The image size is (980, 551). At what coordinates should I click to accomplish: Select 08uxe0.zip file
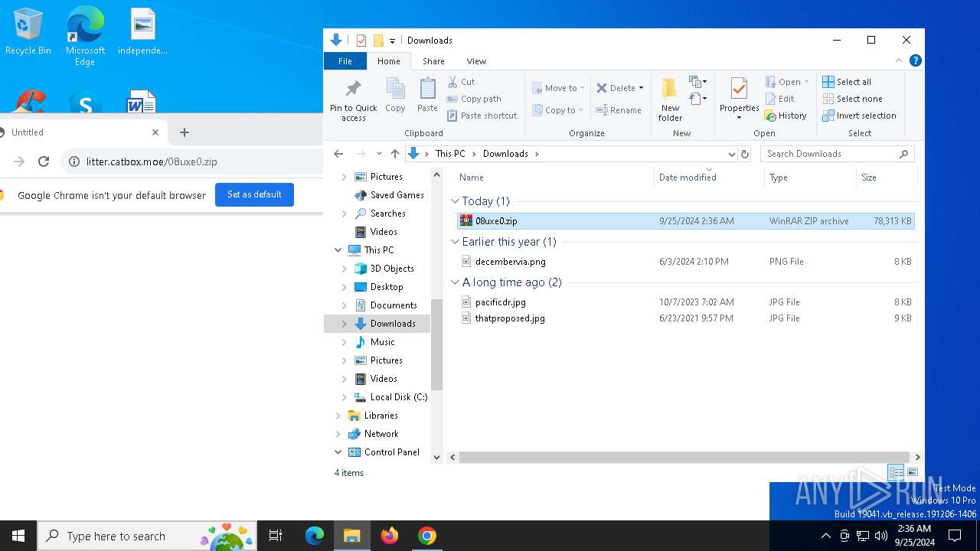click(x=686, y=221)
